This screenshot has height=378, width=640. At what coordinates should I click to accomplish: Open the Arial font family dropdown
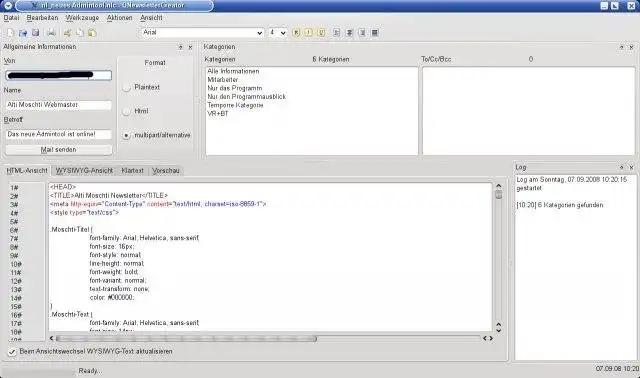coord(203,32)
